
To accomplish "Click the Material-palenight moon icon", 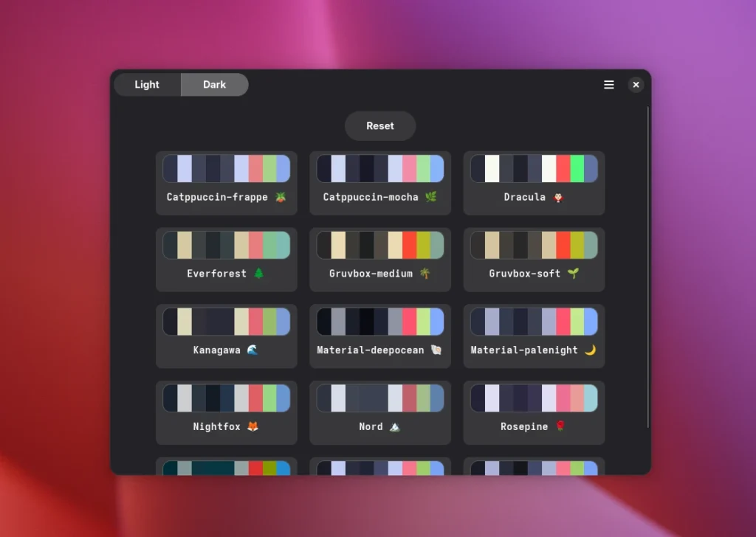I will [590, 350].
